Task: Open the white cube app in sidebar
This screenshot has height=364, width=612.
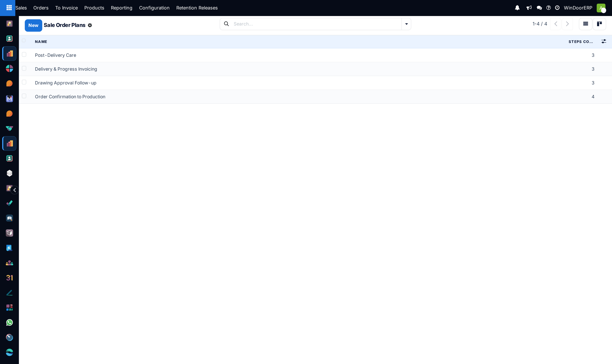Action: (9, 173)
